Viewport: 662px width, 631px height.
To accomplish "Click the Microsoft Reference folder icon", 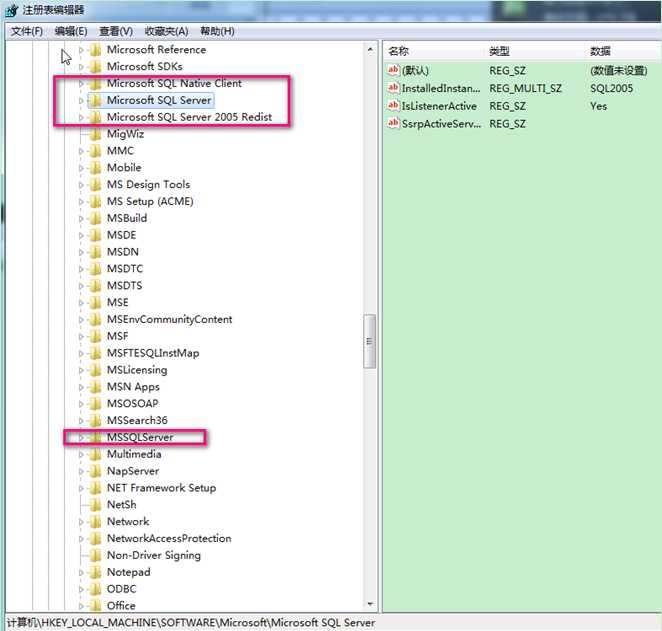I will (x=96, y=50).
